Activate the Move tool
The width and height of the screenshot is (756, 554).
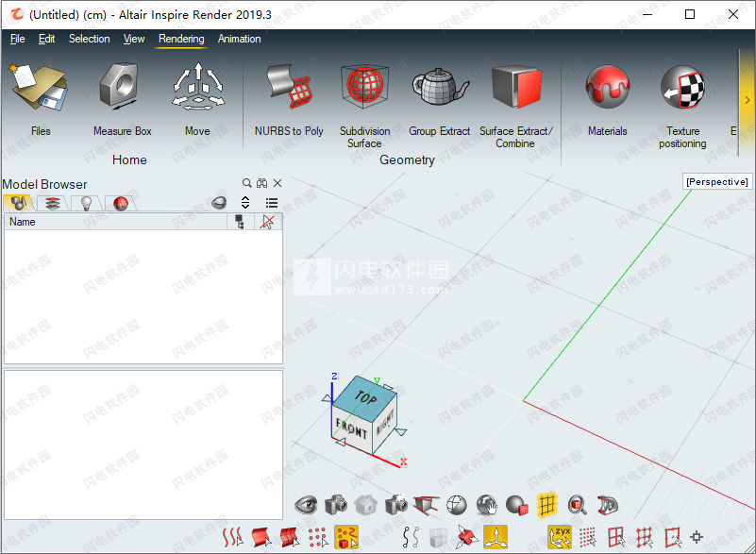point(197,99)
